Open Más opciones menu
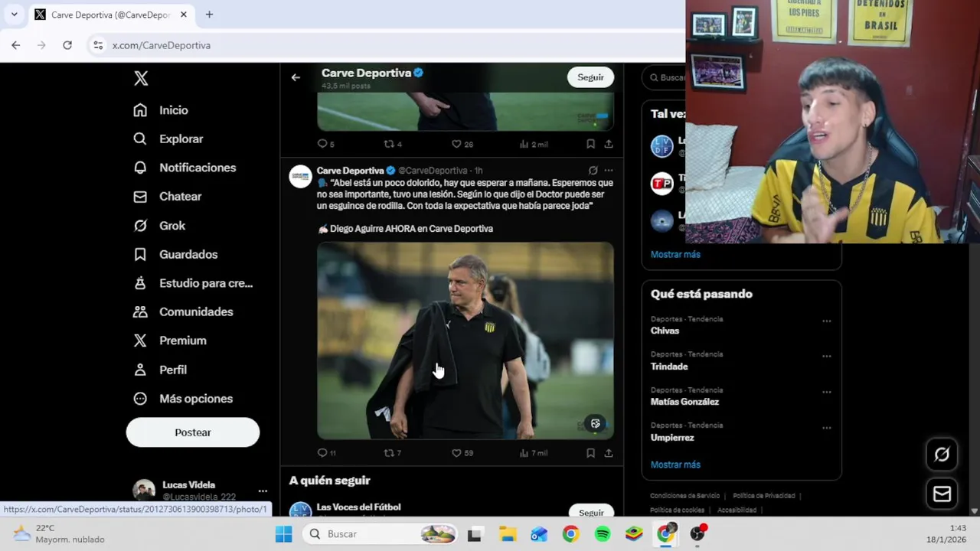This screenshot has width=980, height=551. (183, 399)
